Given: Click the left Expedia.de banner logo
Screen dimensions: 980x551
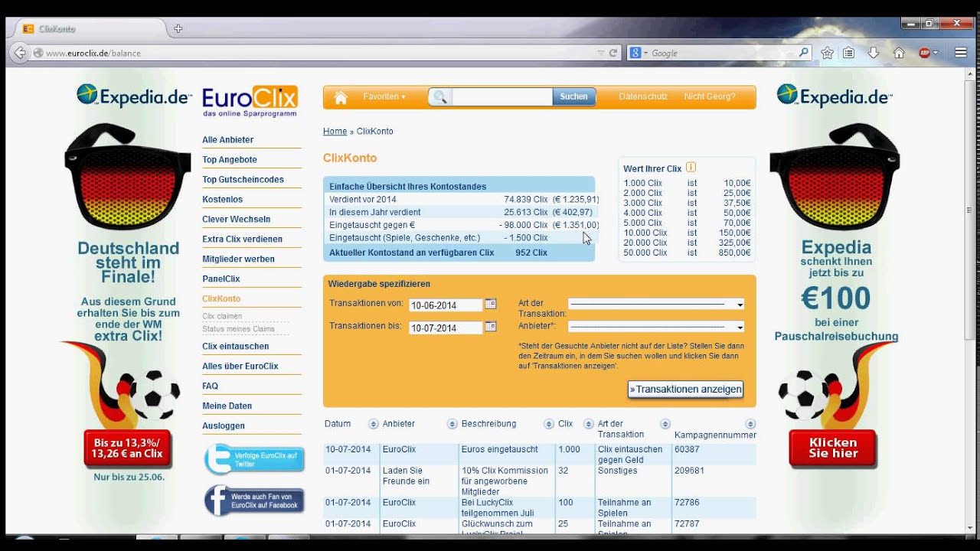Looking at the screenshot, I should coord(134,96).
